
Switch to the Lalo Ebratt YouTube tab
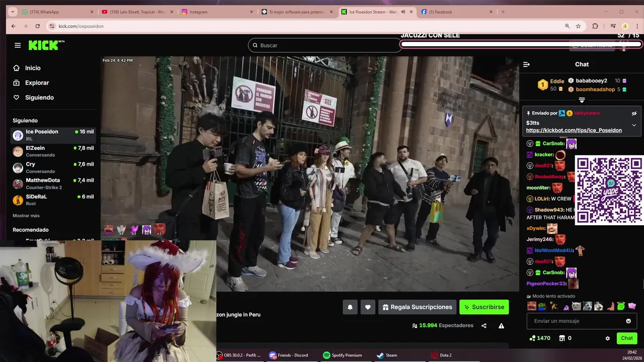(137, 12)
